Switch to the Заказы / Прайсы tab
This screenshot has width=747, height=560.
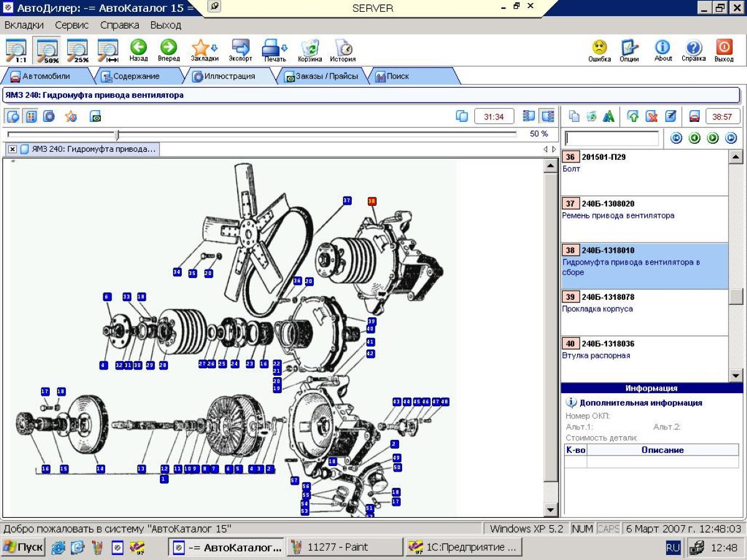pos(321,76)
